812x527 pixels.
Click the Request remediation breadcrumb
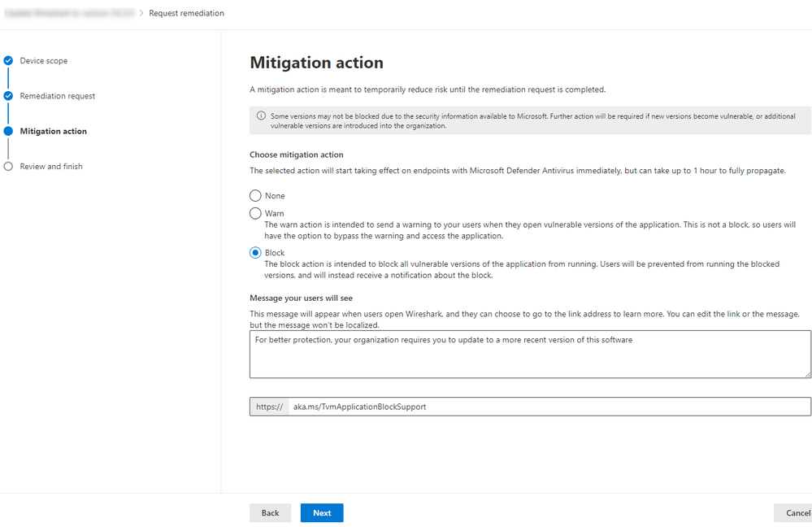pyautogui.click(x=186, y=13)
